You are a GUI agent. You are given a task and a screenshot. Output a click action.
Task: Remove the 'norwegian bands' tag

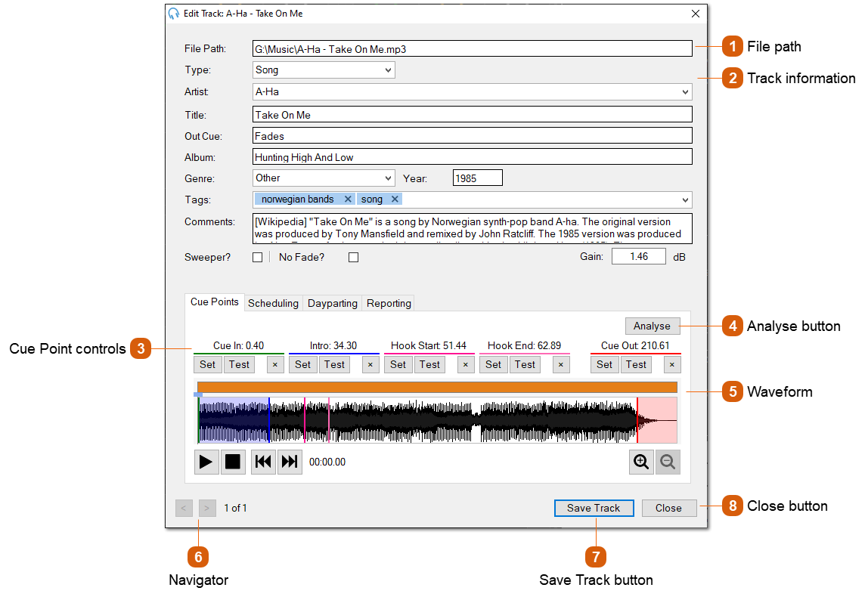348,199
